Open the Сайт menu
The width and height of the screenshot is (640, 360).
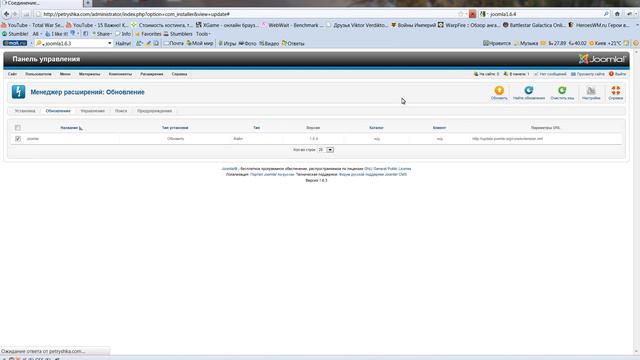point(12,74)
